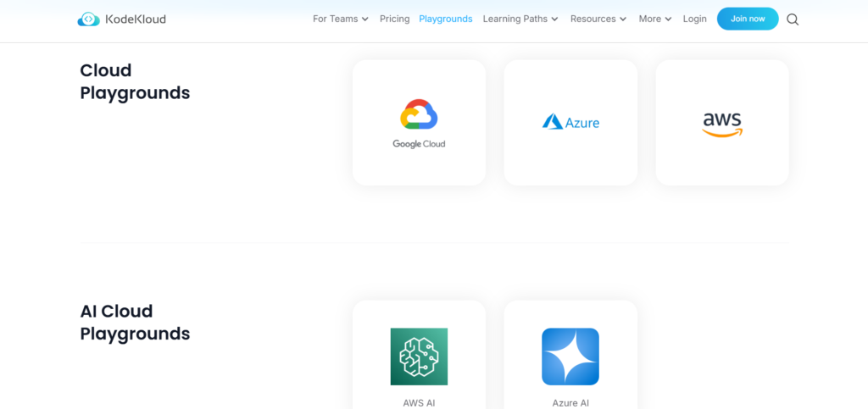This screenshot has width=868, height=409.
Task: Go to the Pricing page
Action: [x=395, y=19]
